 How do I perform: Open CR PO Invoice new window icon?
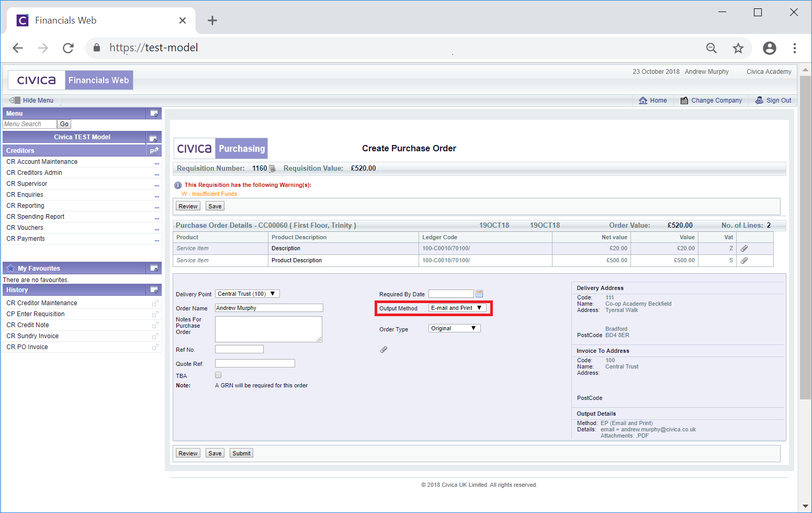coord(155,347)
